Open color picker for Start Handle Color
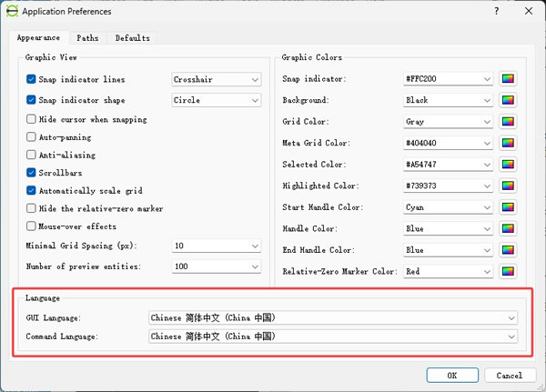 508,207
